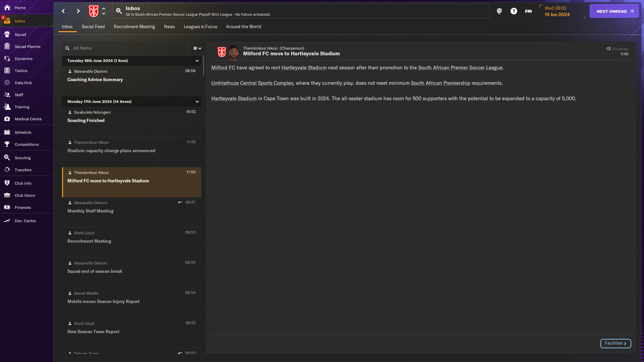This screenshot has height=362, width=644.
Task: Click the search magnifier in top bar
Action: [119, 11]
